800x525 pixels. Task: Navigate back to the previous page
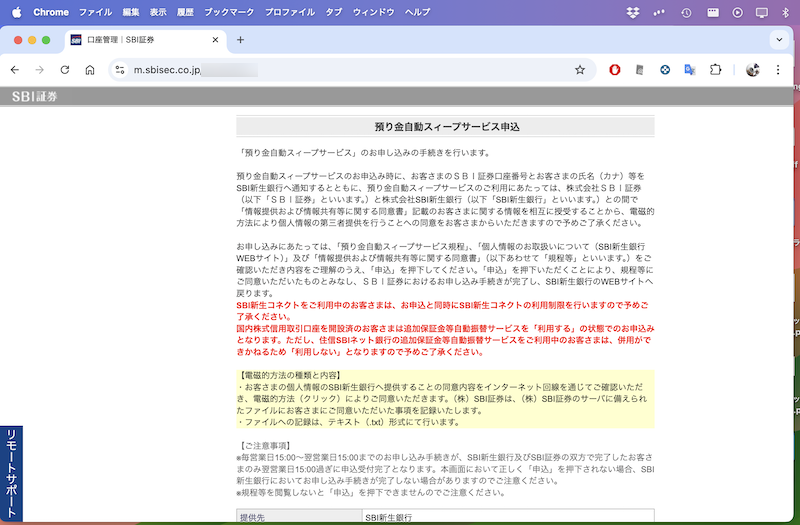[15, 70]
